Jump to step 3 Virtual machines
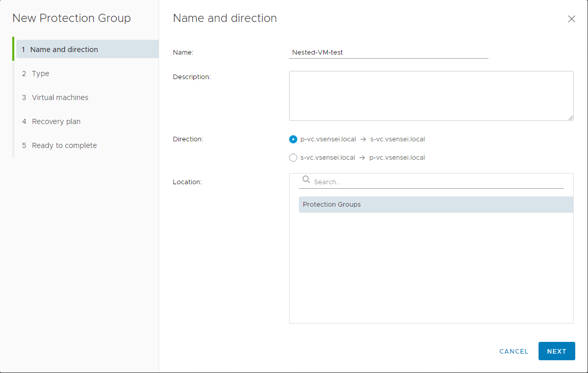Screen dimensions: 588x373 60,97
